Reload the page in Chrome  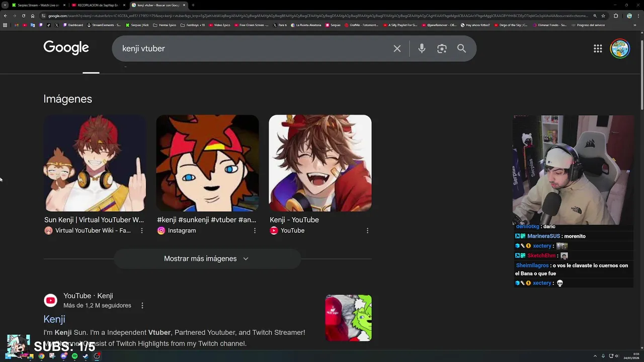point(23,16)
